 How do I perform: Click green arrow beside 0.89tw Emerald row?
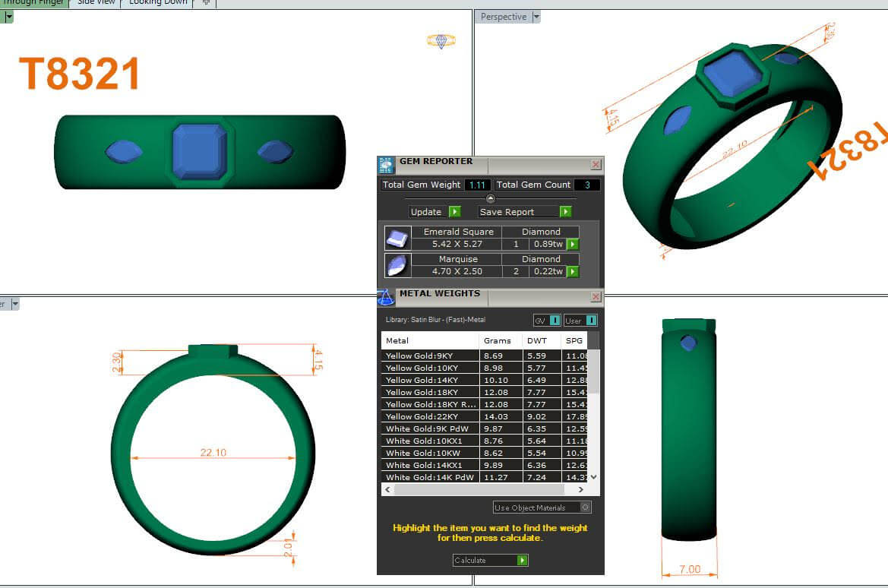pos(573,245)
